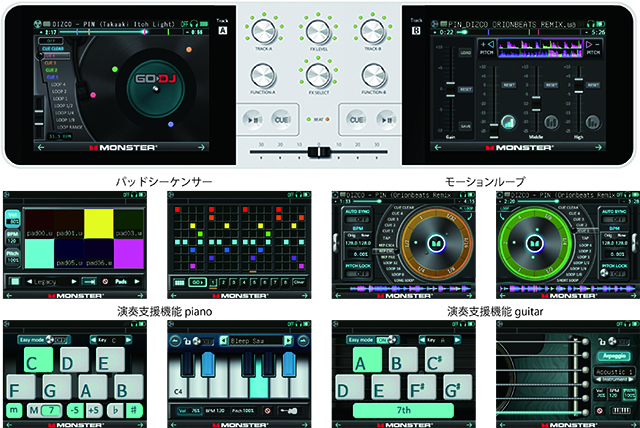
Task: Click Clear button in sequencer screen
Action: [x=299, y=282]
